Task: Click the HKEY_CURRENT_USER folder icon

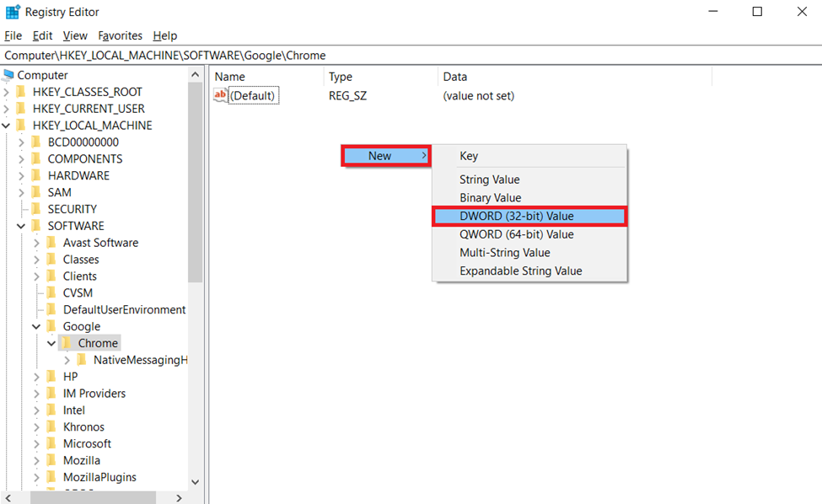Action: coord(21,109)
